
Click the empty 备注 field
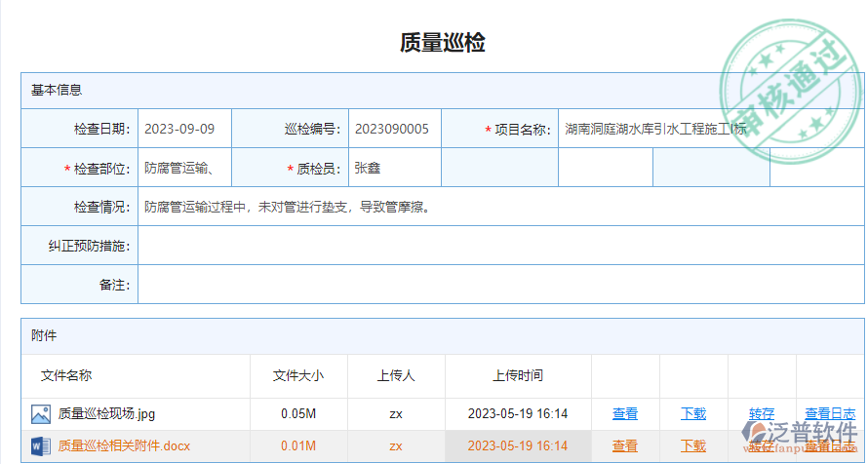tap(499, 285)
